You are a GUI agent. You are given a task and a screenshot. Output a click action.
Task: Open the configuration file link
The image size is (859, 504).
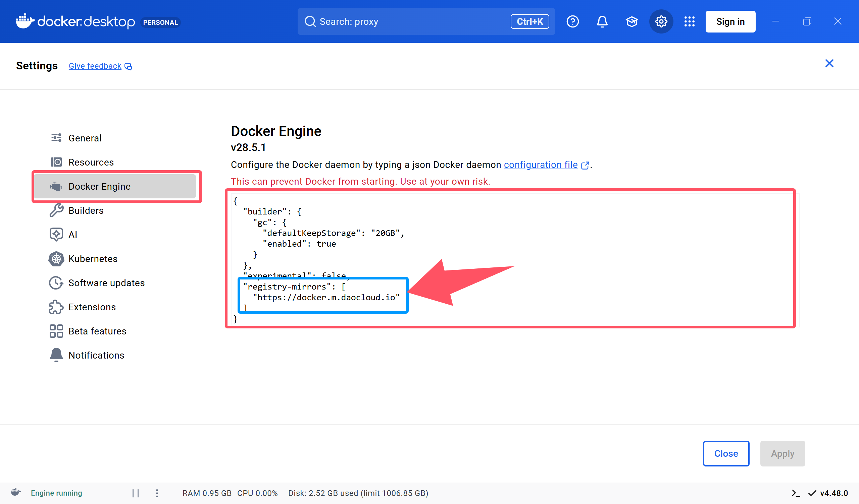(x=541, y=165)
